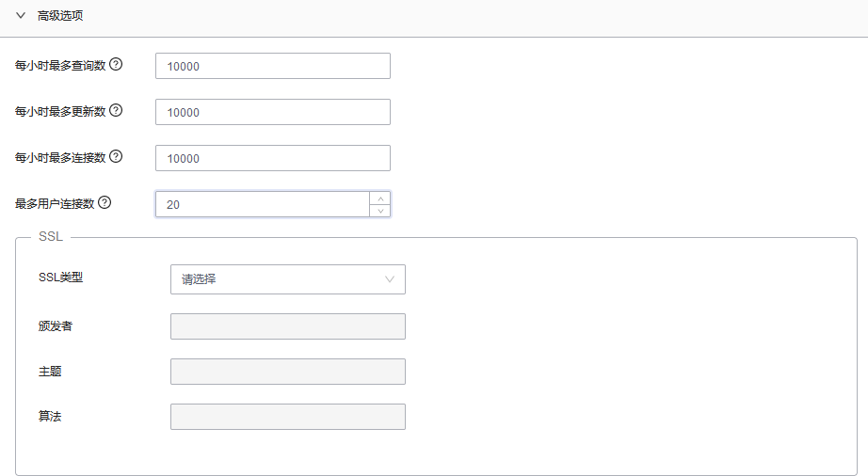
Task: Click into the 每小时最多更新数 input box
Action: coord(272,112)
